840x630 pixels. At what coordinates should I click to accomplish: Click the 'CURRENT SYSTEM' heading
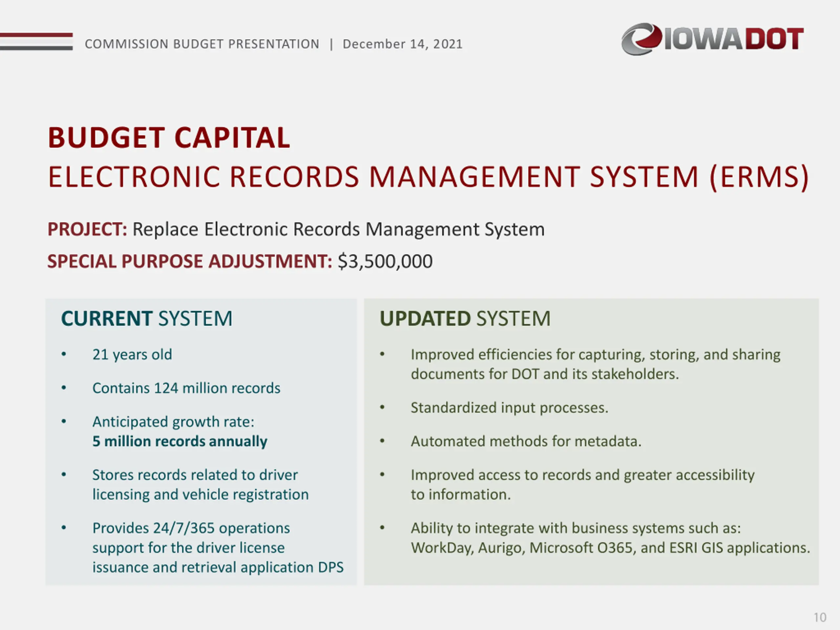147,318
